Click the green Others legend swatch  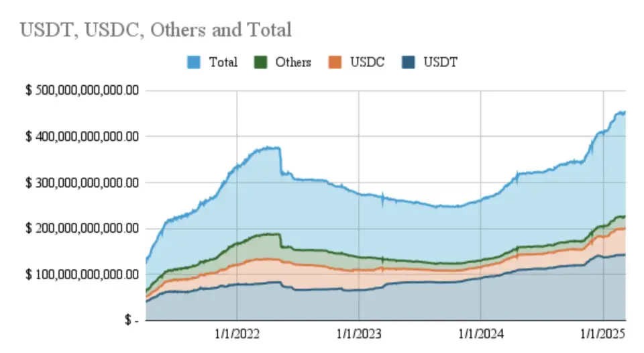260,62
